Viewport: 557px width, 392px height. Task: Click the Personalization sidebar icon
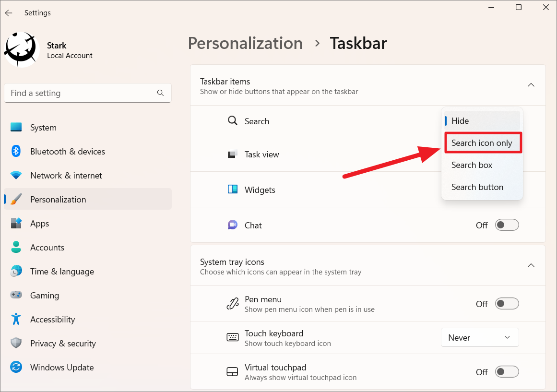tap(17, 199)
